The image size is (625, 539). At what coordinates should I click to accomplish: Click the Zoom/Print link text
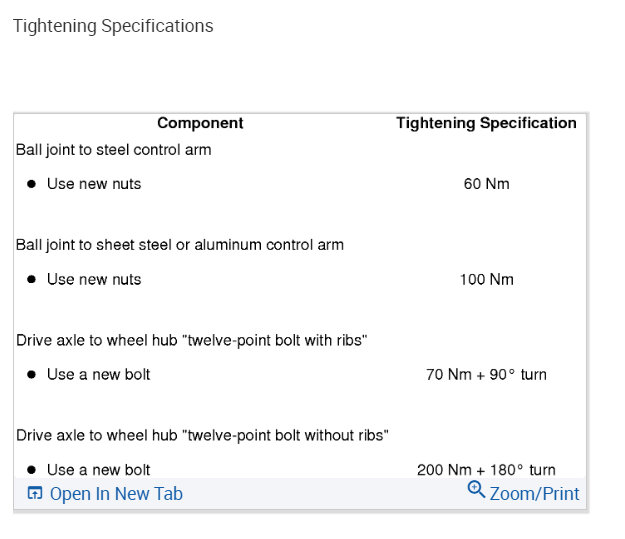pos(534,493)
